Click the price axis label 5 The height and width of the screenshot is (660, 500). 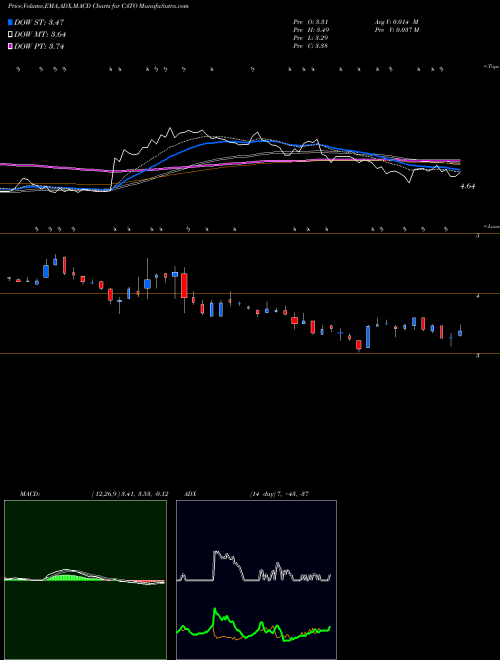[x=478, y=235]
